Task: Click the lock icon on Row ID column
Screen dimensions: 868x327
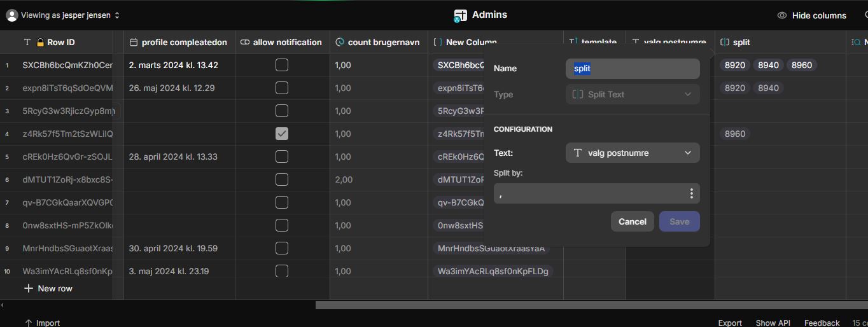Action: pos(41,43)
